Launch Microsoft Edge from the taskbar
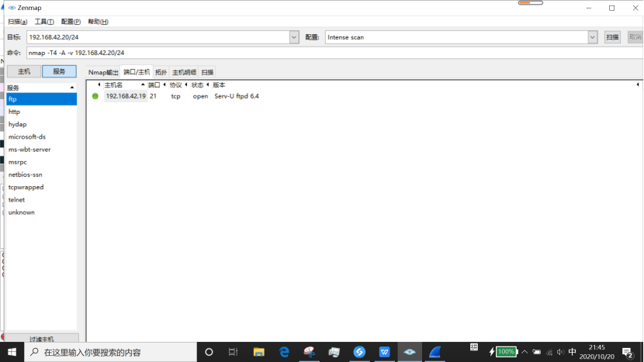Image resolution: width=644 pixels, height=362 pixels. point(284,352)
